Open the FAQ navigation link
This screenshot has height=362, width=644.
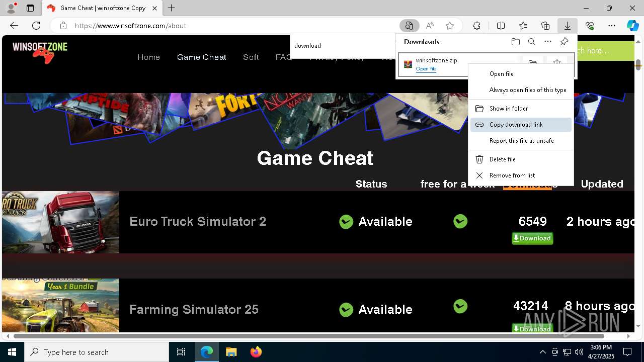(283, 57)
